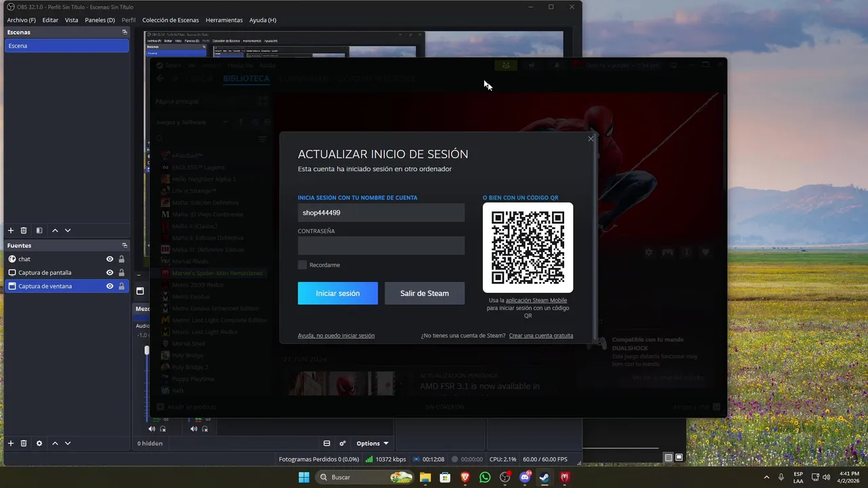The width and height of the screenshot is (868, 488).
Task: Mute the second audio mixer channel speaker
Action: point(193,428)
